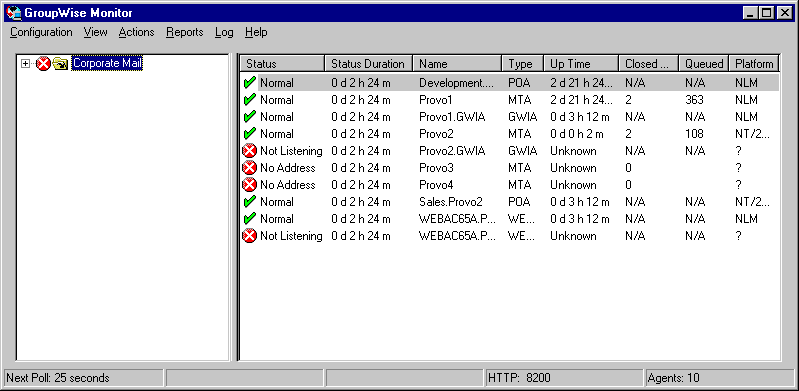799x391 pixels.
Task: Click the red error icon beside Corporate Mail
Action: click(x=43, y=64)
